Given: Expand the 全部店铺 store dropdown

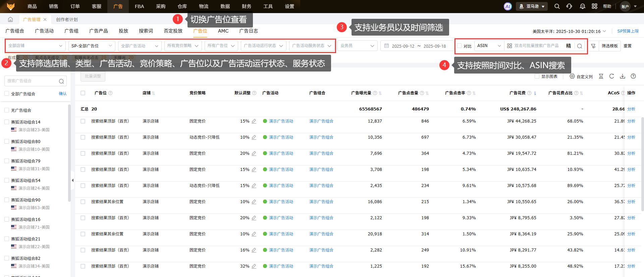Looking at the screenshot, I should click(x=35, y=46).
